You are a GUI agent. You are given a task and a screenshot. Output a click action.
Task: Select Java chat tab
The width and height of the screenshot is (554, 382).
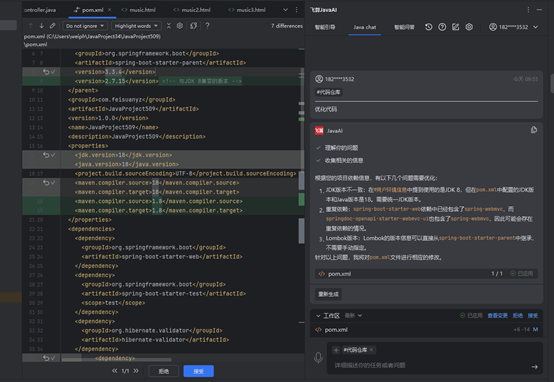[x=365, y=27]
